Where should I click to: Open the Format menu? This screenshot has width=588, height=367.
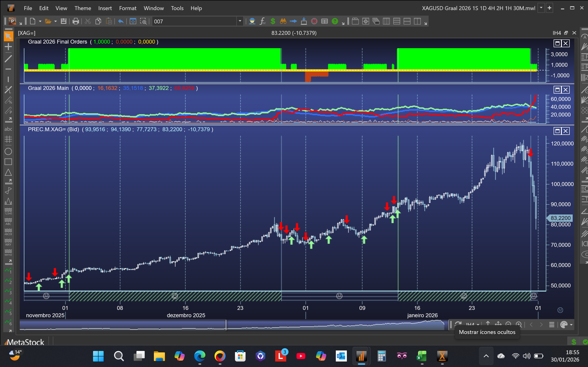pos(127,8)
